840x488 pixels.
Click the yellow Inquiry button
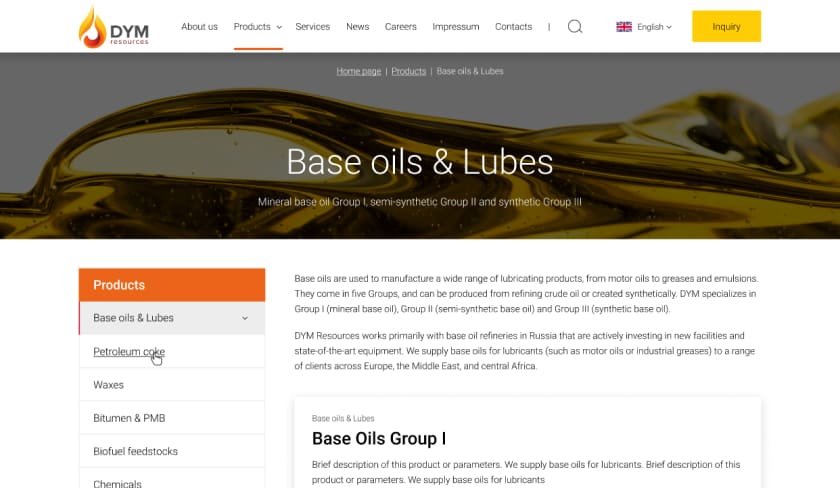coord(726,26)
